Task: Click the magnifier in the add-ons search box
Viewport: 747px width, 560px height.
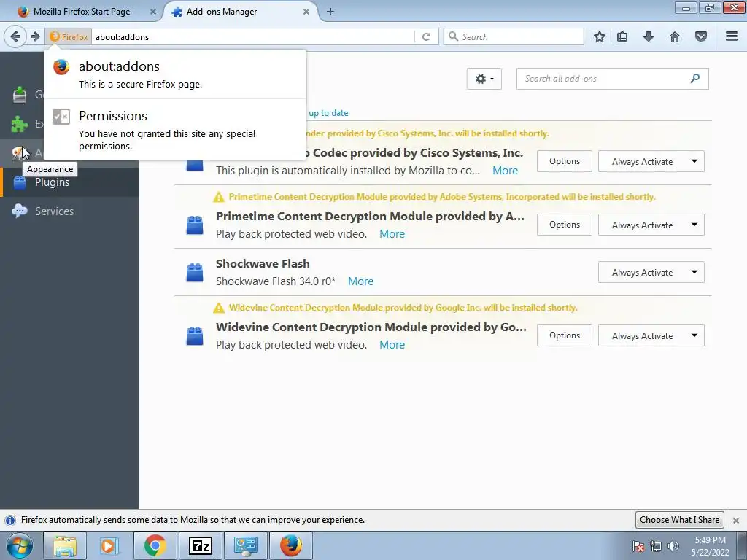Action: 695,79
